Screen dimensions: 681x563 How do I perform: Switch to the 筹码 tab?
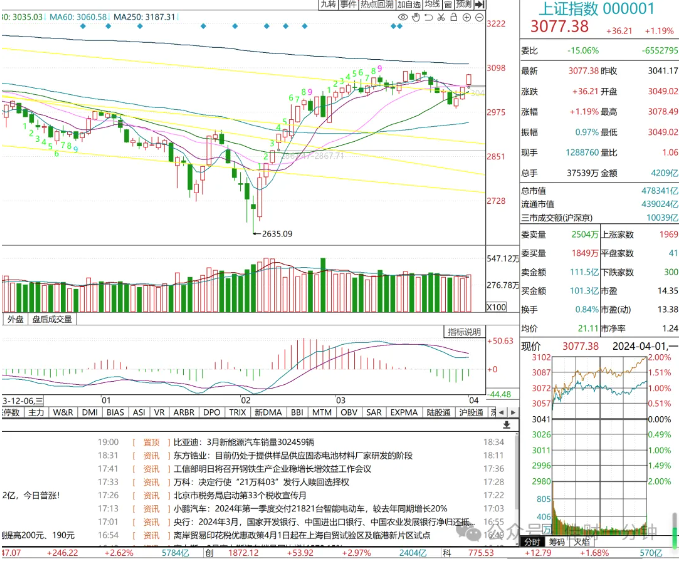tap(557, 542)
